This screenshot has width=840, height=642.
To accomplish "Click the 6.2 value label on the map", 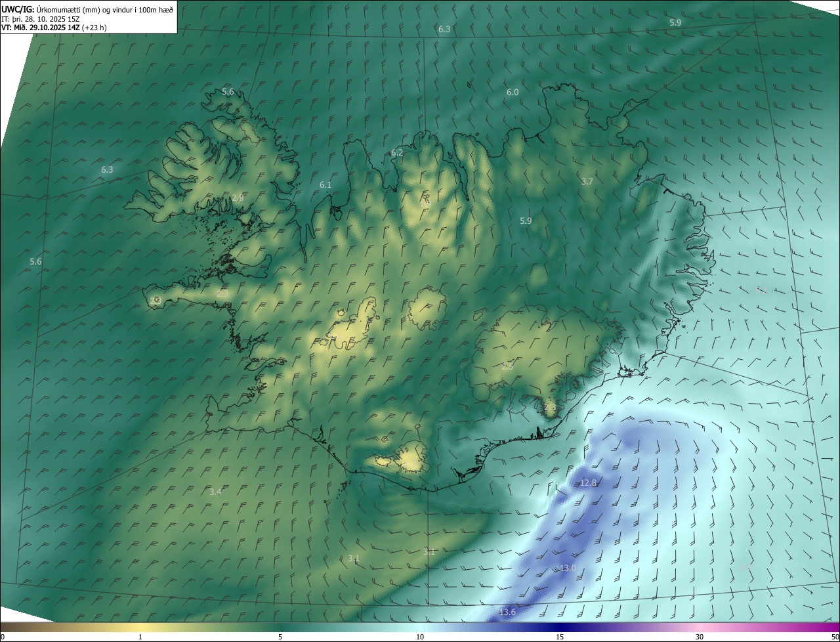I will (x=397, y=152).
